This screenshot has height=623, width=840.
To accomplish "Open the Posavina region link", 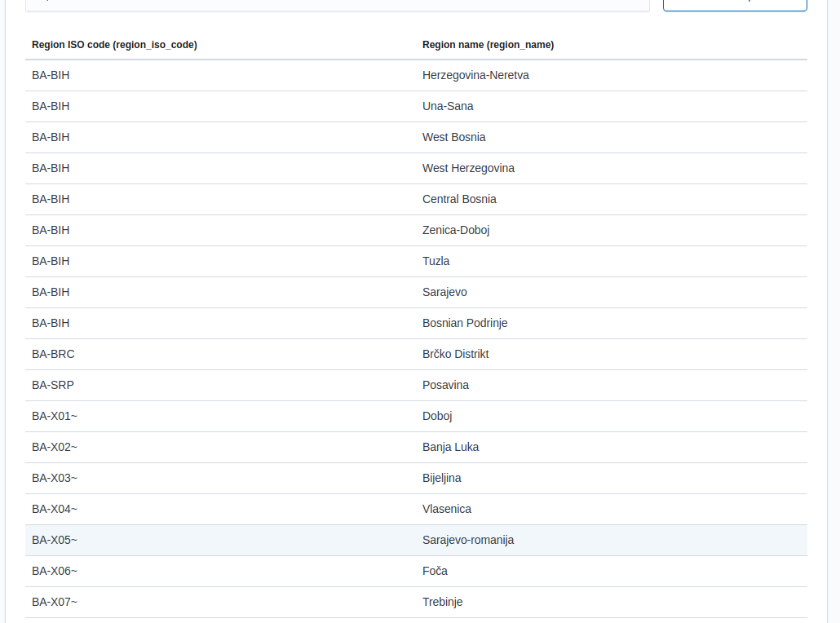I will 445,385.
